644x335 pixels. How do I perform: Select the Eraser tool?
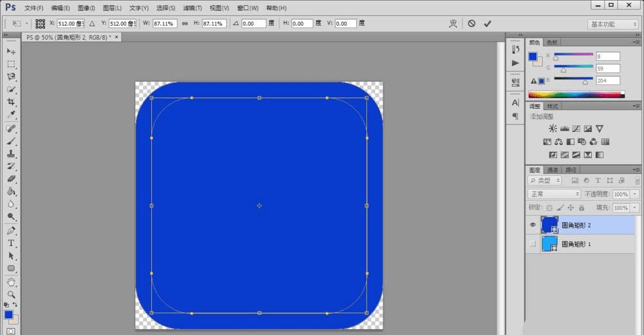11,179
